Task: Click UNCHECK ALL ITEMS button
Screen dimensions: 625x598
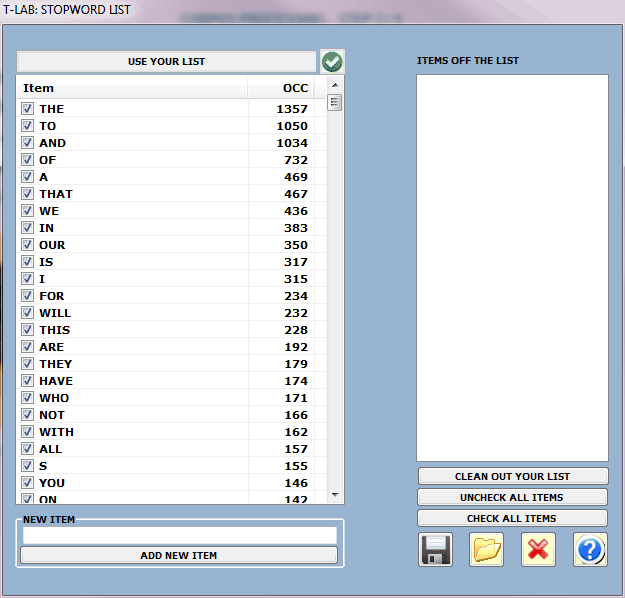Action: point(512,497)
